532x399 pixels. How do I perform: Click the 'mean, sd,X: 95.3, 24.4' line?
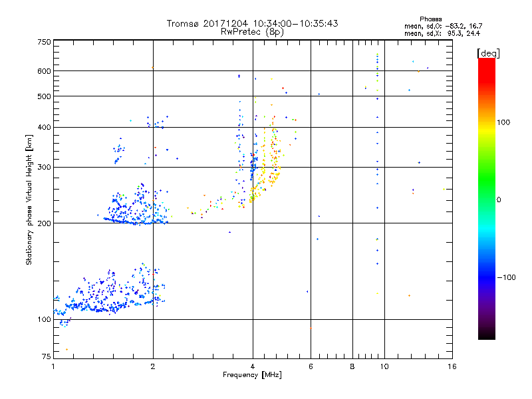click(x=442, y=34)
